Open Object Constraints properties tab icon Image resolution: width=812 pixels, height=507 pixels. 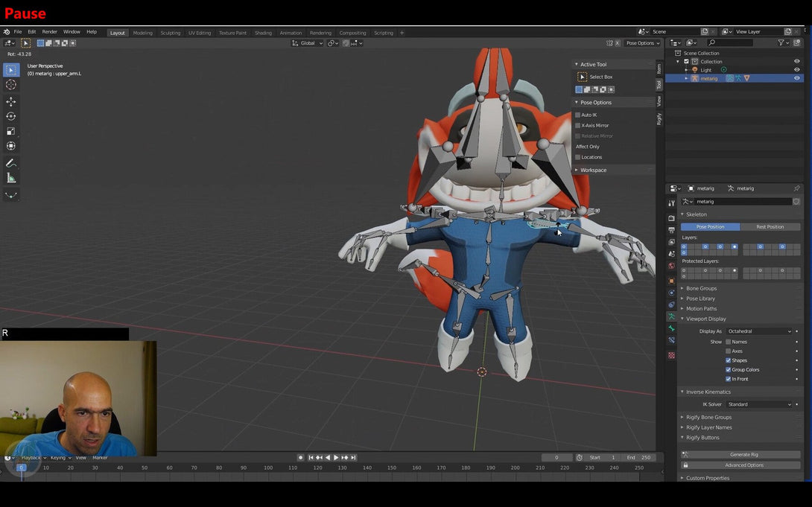672,304
